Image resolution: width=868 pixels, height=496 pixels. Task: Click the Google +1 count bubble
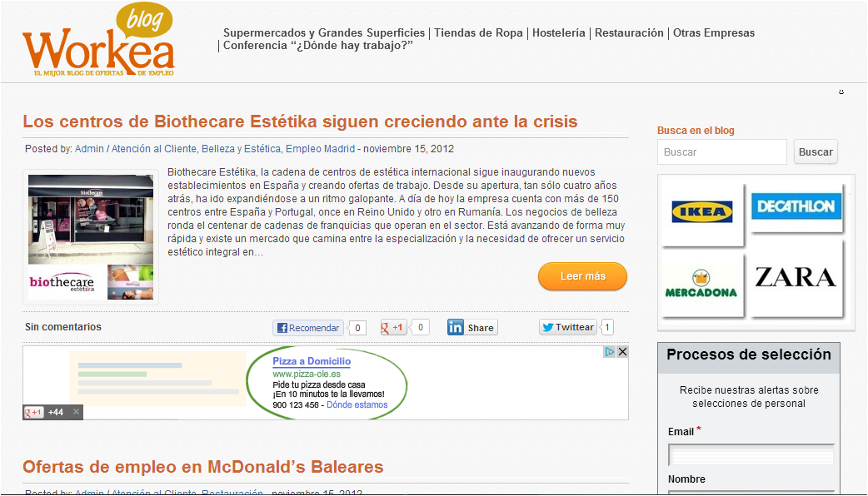click(420, 327)
